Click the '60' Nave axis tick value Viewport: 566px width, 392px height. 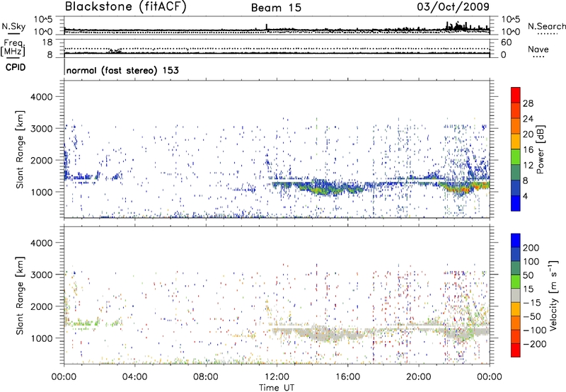pyautogui.click(x=506, y=42)
